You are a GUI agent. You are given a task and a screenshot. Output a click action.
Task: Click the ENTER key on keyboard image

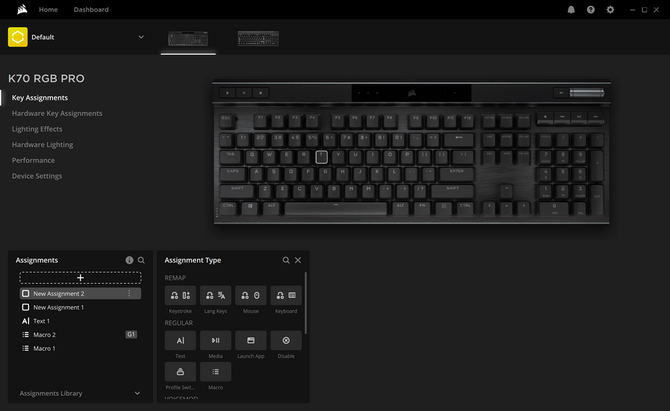[456, 173]
